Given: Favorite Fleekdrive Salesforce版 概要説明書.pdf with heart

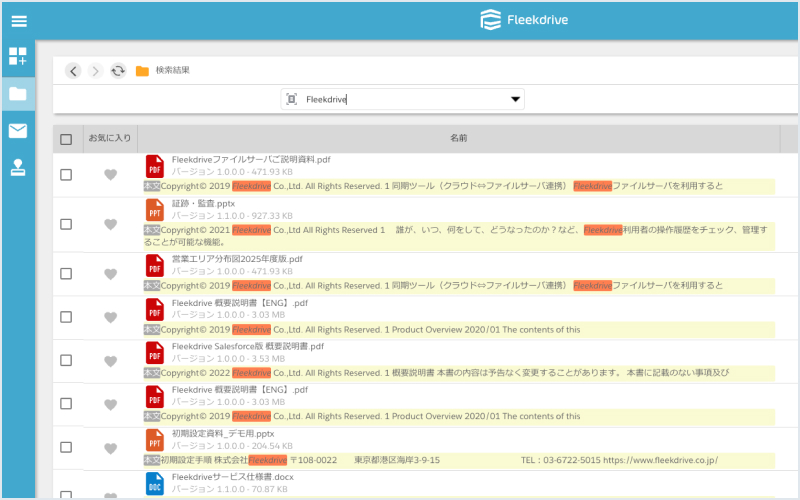Looking at the screenshot, I should tap(111, 361).
